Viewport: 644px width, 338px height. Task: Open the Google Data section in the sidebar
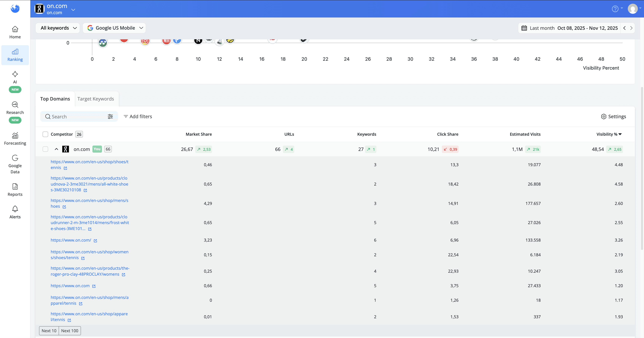coord(15,164)
